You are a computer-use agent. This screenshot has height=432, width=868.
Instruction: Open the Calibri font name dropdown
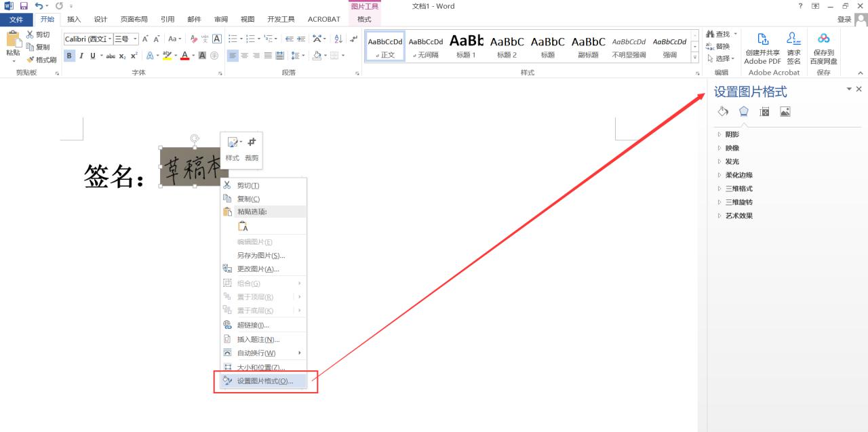point(108,39)
